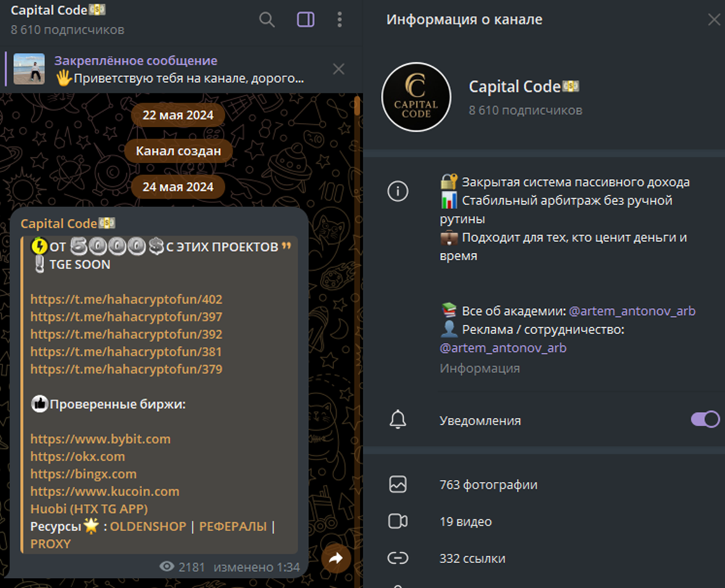Screen dimensions: 725x588
Task: Click the photos icon beside 763 фотографии
Action: (x=398, y=484)
